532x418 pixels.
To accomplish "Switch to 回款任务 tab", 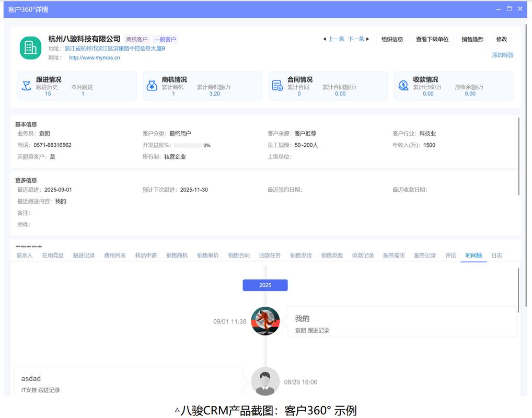I will 270,255.
